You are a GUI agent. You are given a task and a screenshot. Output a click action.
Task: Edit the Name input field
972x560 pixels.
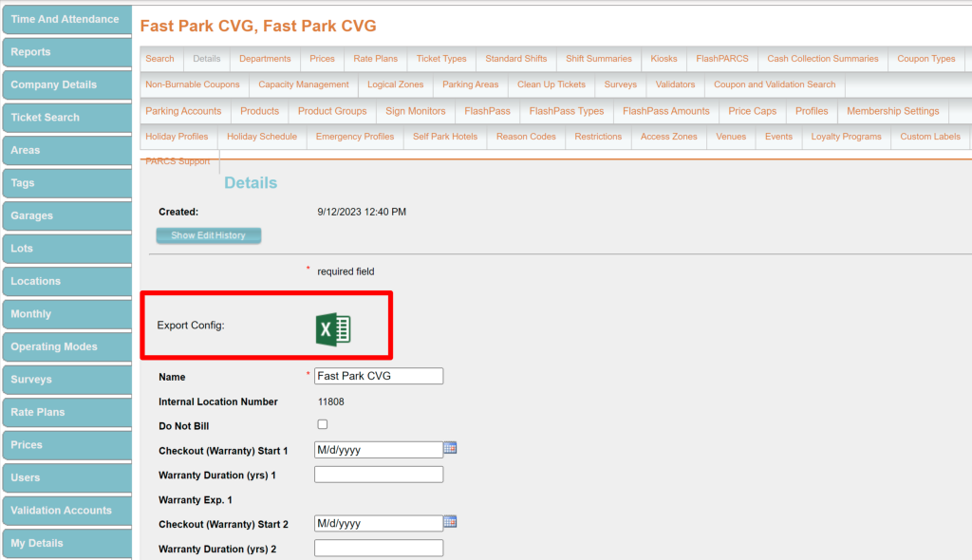(x=379, y=376)
